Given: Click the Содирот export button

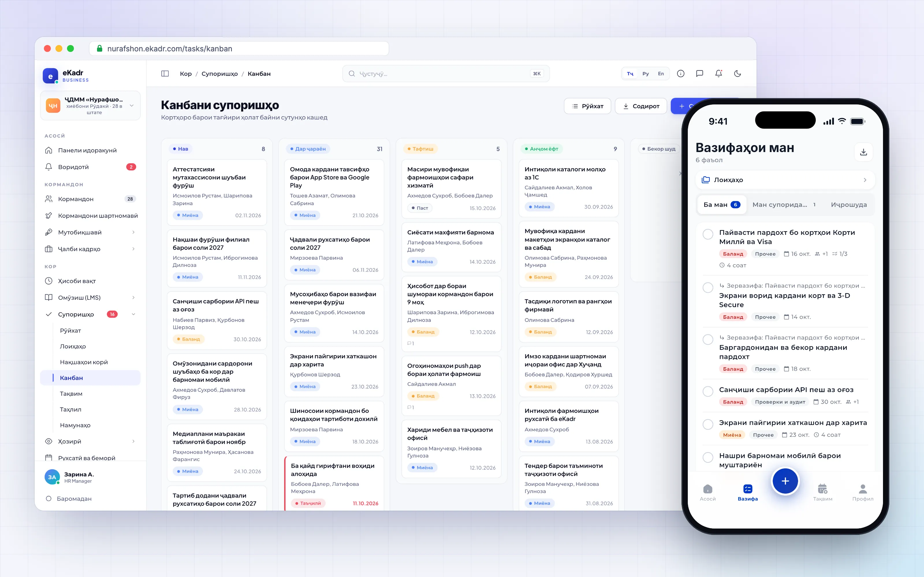Looking at the screenshot, I should coord(641,106).
